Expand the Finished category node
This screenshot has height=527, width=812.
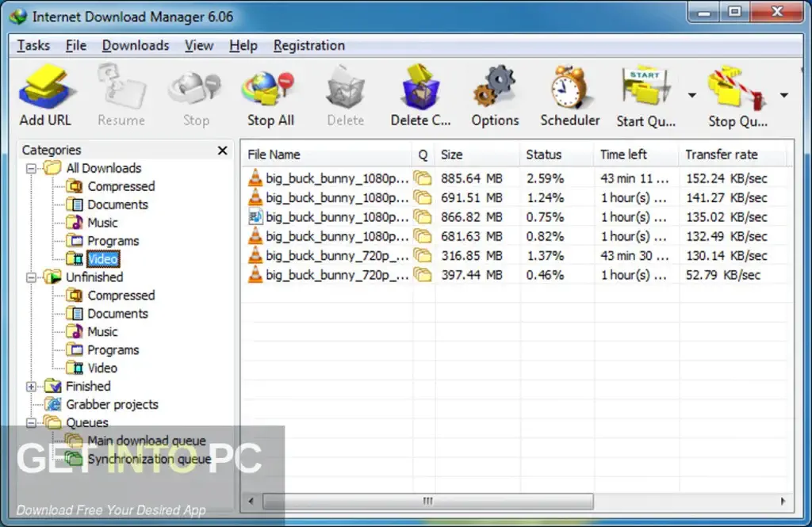(31, 386)
